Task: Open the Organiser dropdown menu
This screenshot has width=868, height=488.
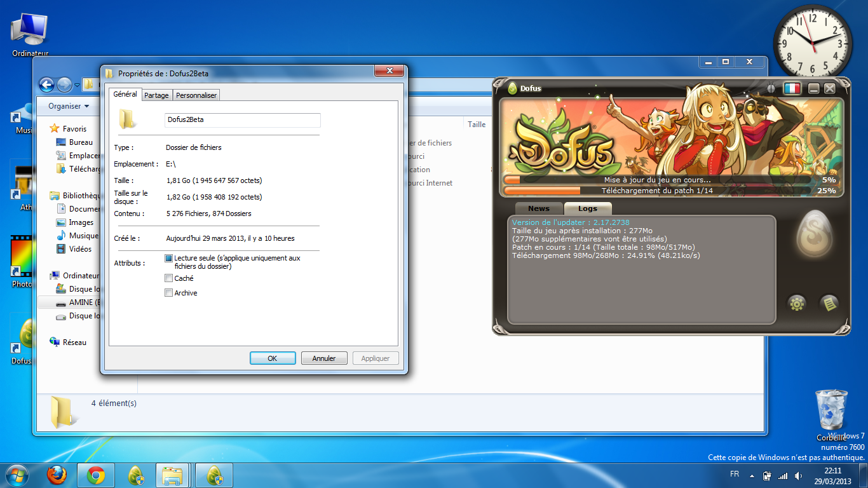Action: click(69, 106)
